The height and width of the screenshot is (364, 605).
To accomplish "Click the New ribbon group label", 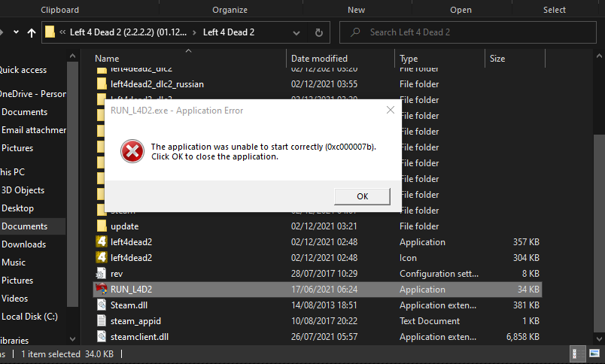I will pyautogui.click(x=356, y=10).
